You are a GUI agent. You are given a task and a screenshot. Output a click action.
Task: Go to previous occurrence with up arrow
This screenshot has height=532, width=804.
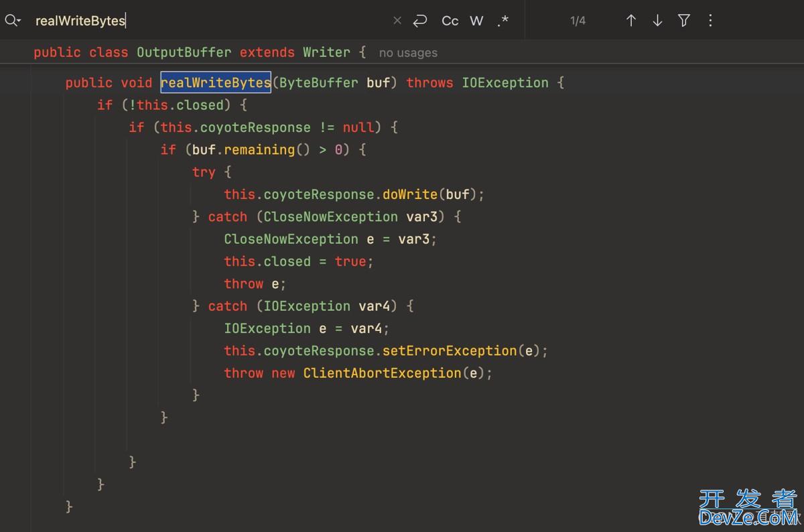coord(630,21)
